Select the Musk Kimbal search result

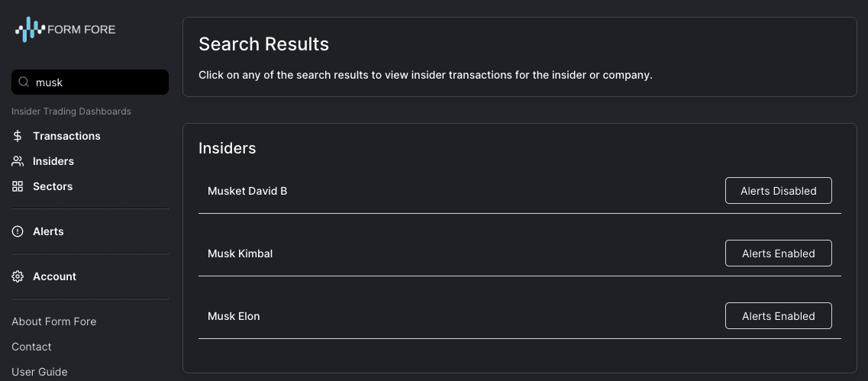click(240, 253)
